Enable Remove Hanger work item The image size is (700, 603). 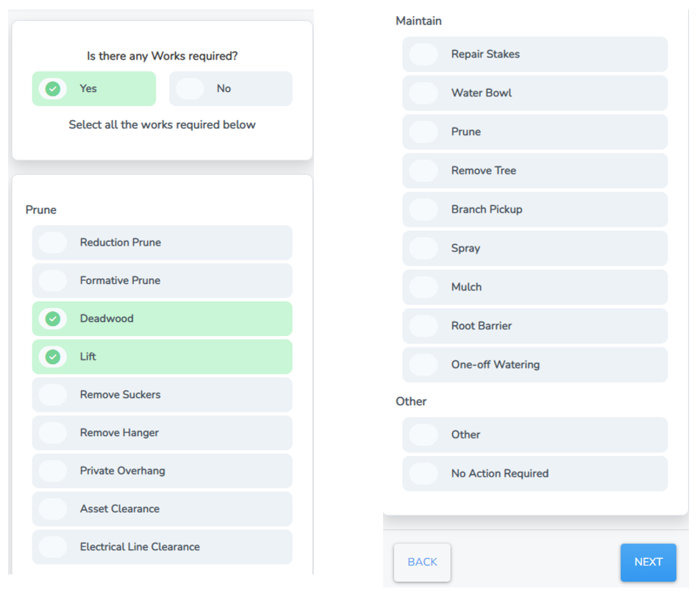162,433
